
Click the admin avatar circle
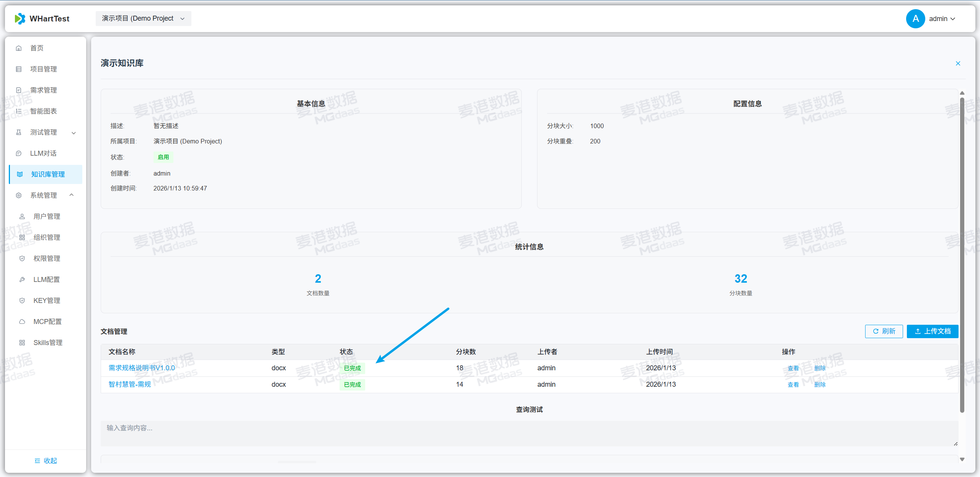click(915, 19)
